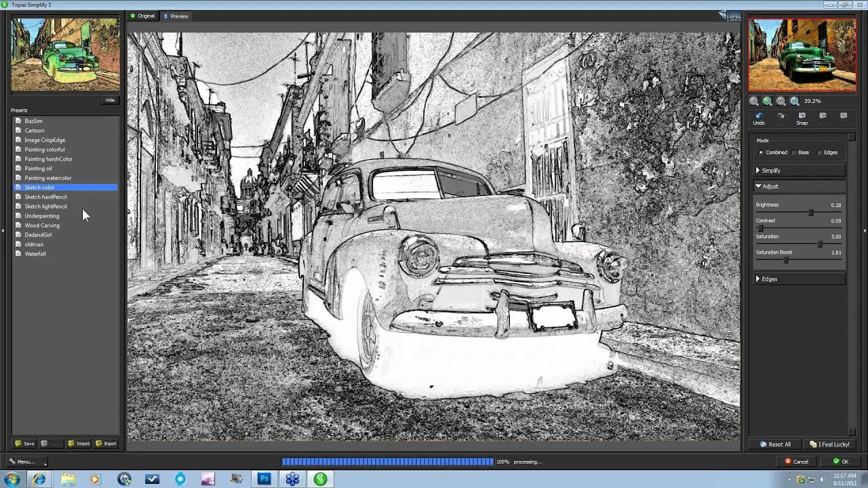
Task: Collapse the Adjust section
Action: (800, 186)
